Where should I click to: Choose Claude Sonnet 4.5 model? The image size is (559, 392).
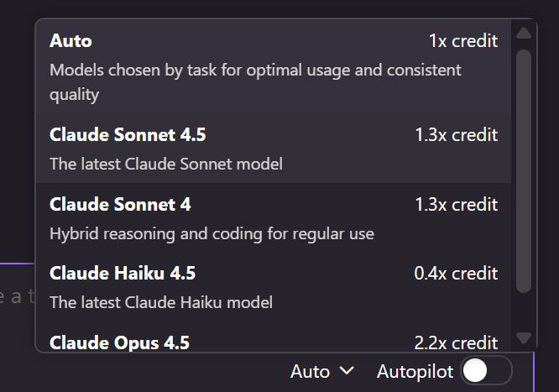(x=274, y=149)
